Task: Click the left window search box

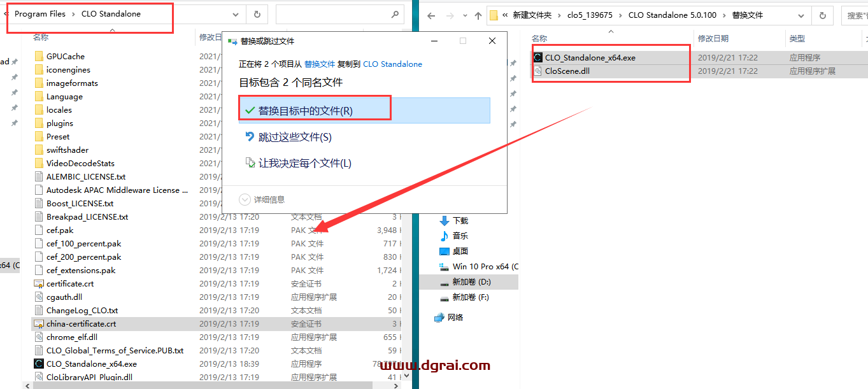Action: pos(340,14)
